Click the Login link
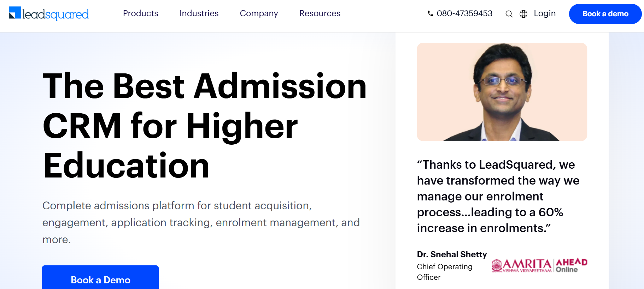644x289 pixels. (x=545, y=13)
